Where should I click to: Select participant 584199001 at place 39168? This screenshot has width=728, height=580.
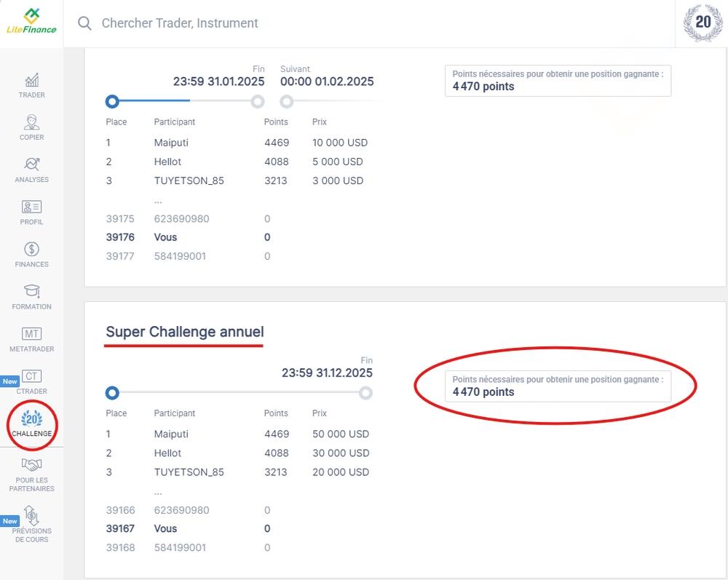(180, 547)
